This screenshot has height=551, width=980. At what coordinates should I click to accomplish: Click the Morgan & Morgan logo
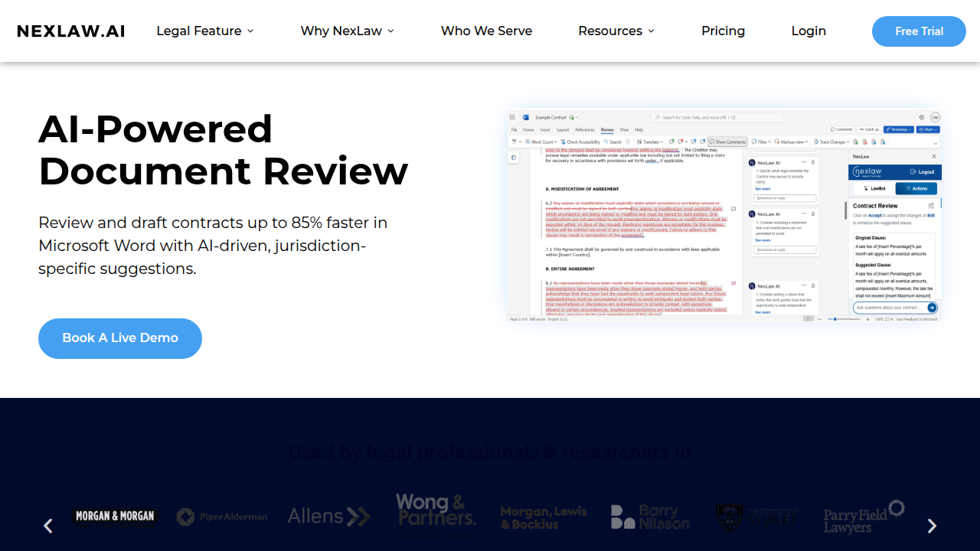pyautogui.click(x=115, y=517)
